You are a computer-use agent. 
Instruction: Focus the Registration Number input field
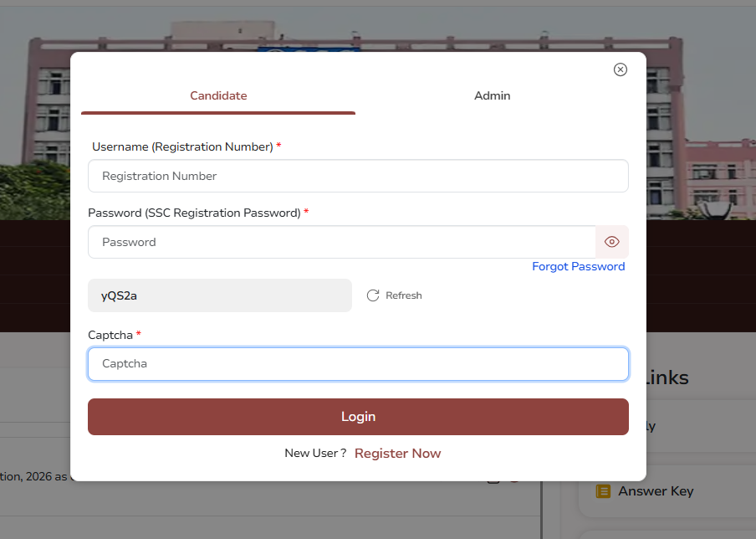[x=358, y=176]
